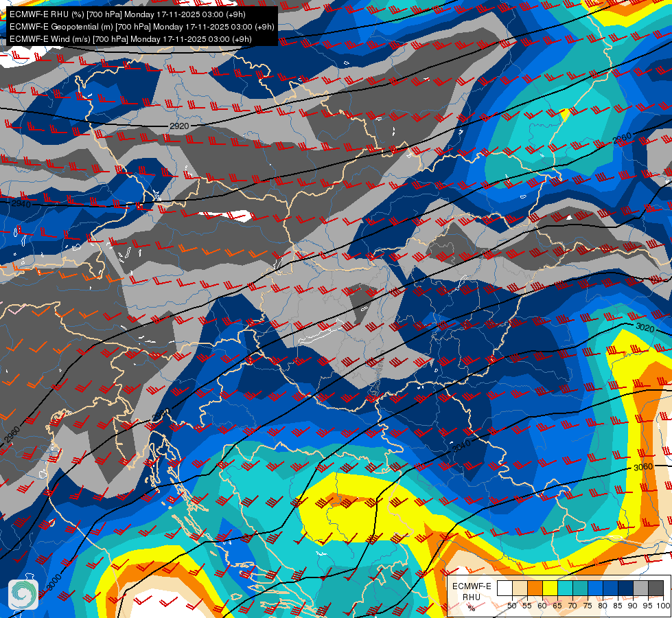Click the legend title ECMWF-E RHU

(x=472, y=592)
